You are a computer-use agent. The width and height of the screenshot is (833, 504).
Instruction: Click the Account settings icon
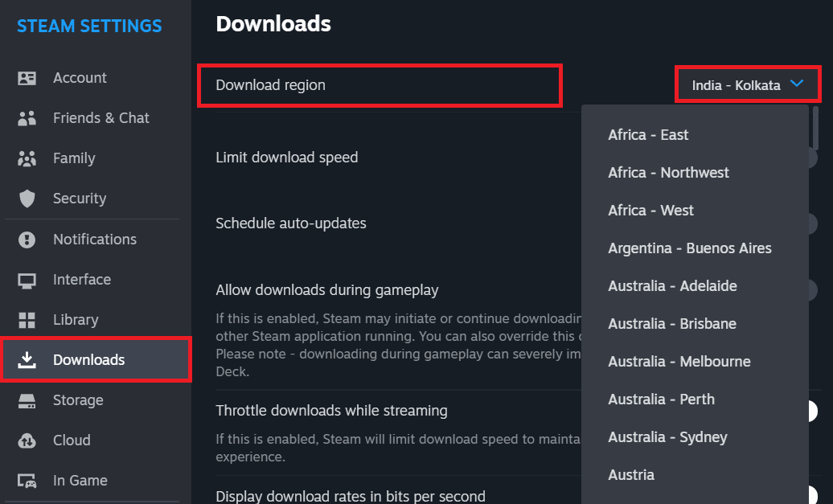click(x=27, y=77)
